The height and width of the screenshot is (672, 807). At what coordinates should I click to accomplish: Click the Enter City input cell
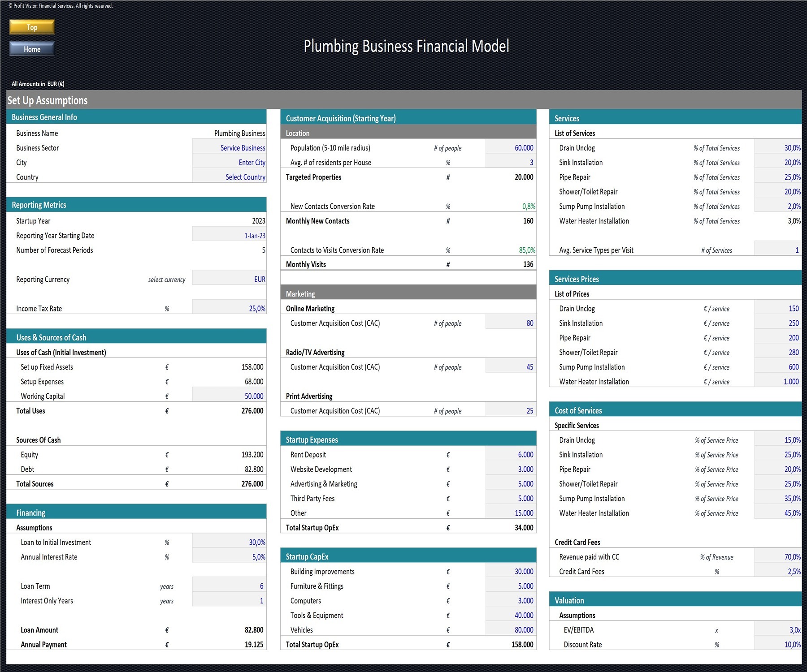point(230,162)
